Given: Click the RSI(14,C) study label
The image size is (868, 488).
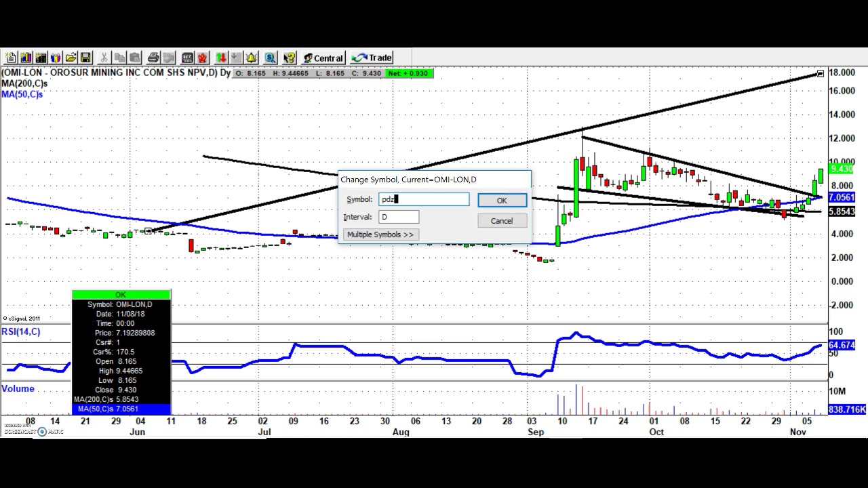Looking at the screenshot, I should 20,331.
